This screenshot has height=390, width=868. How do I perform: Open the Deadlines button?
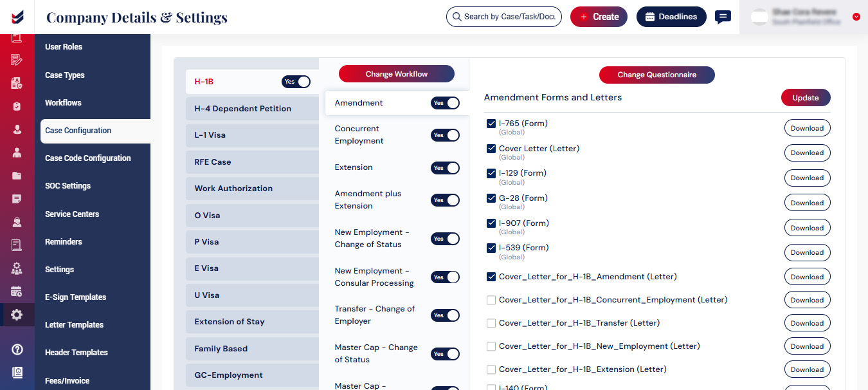[x=671, y=17]
